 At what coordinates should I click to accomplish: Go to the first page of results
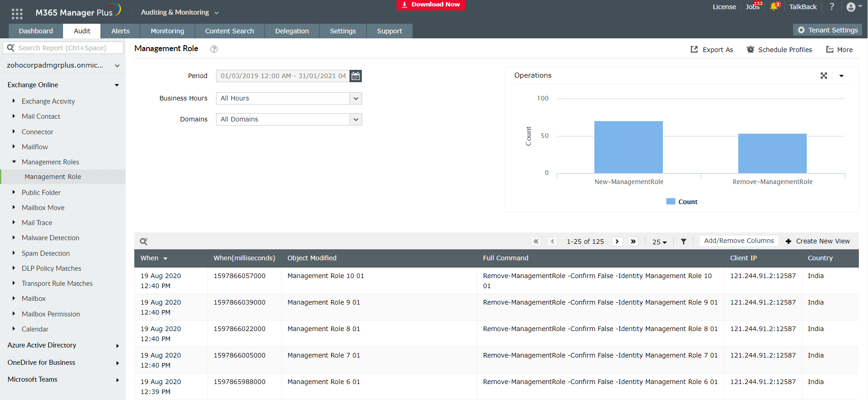pyautogui.click(x=536, y=241)
